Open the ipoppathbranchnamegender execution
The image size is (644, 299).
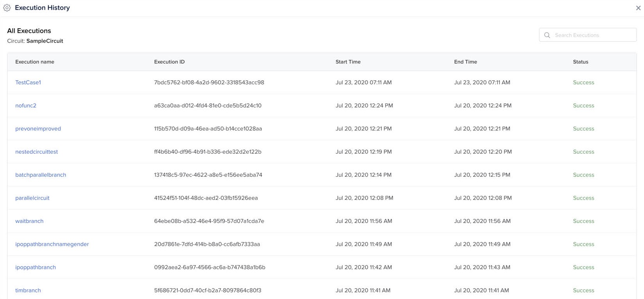click(x=52, y=244)
